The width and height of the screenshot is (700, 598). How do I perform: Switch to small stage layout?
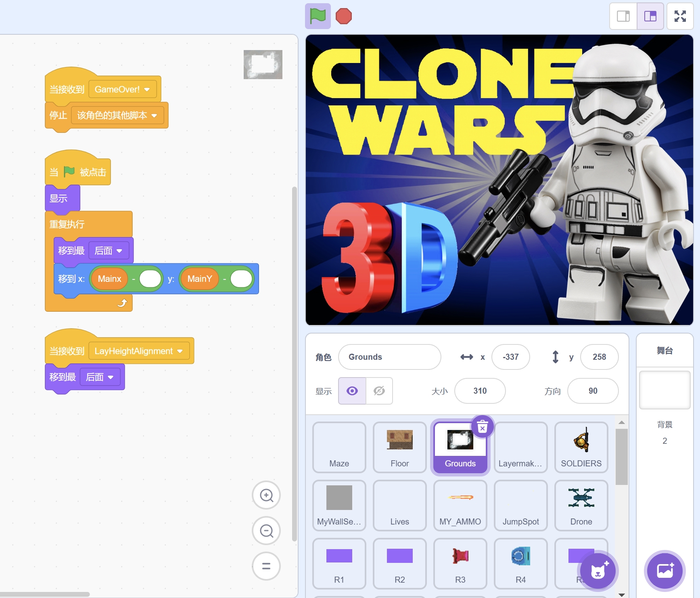click(623, 16)
